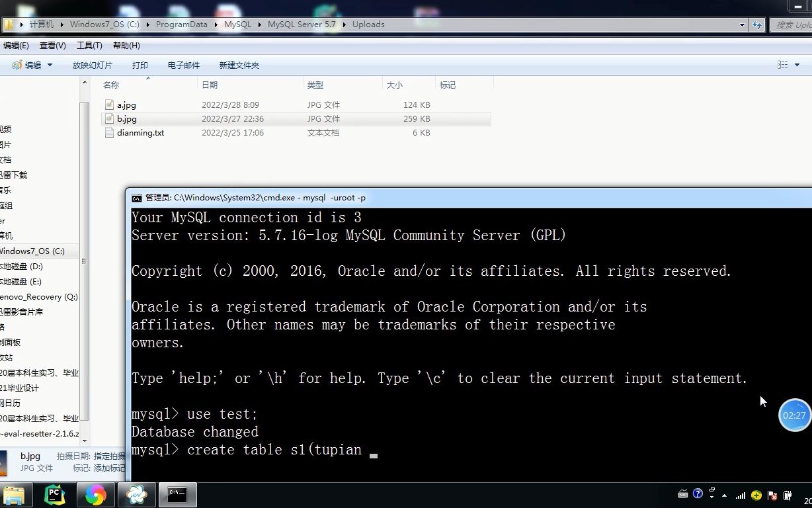Viewport: 812px width, 508px height.
Task: Open the view options dropdown arrow
Action: pos(798,65)
